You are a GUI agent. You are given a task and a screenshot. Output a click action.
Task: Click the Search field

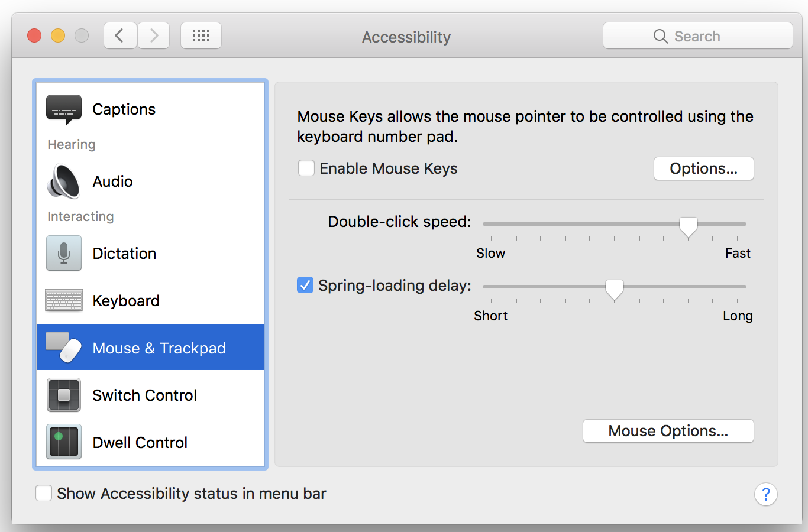tap(697, 36)
